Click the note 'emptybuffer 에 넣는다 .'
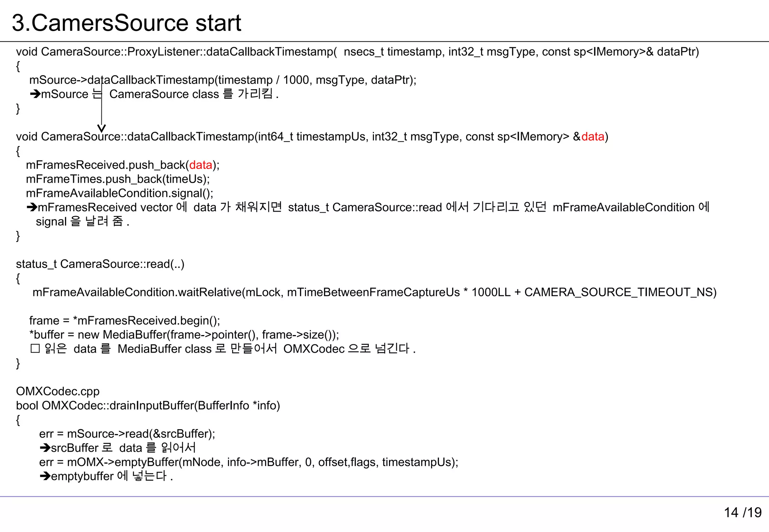Screen dimensions: 769x532 click(x=106, y=476)
